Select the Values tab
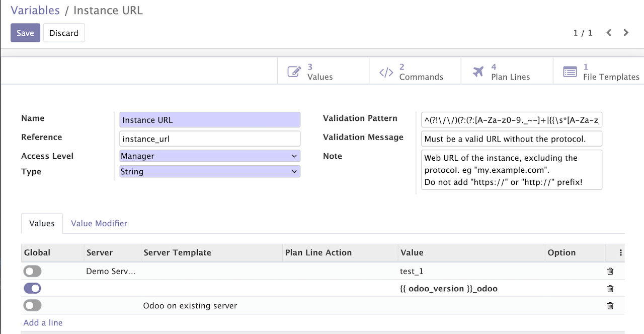 pos(42,223)
